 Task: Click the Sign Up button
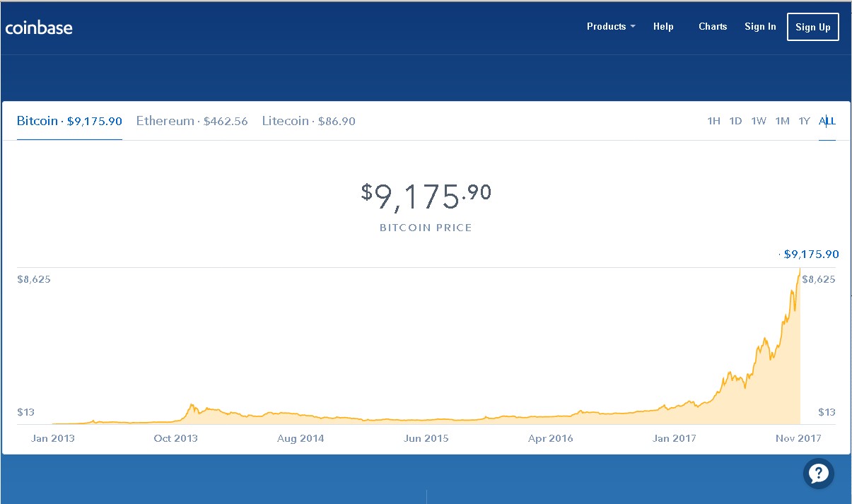(813, 27)
